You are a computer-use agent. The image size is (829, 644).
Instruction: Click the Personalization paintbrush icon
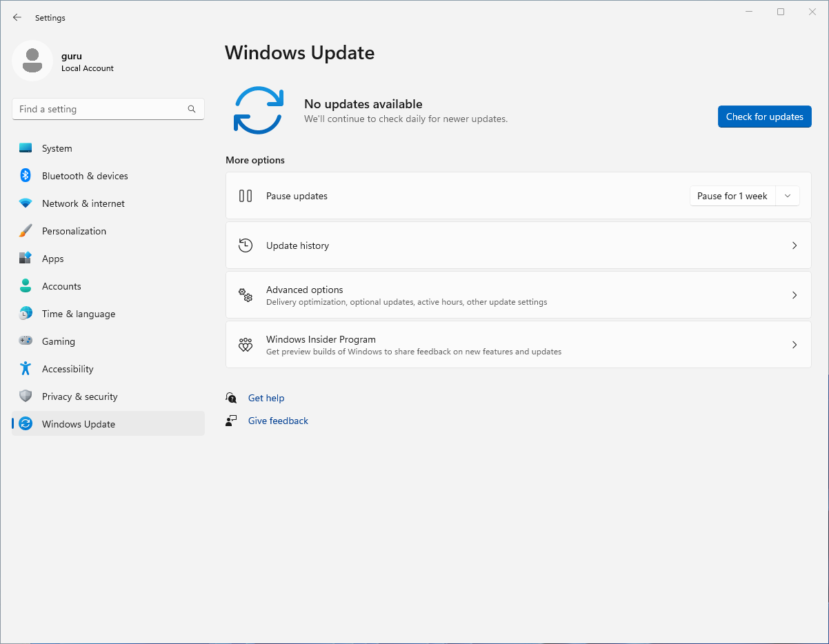(26, 231)
